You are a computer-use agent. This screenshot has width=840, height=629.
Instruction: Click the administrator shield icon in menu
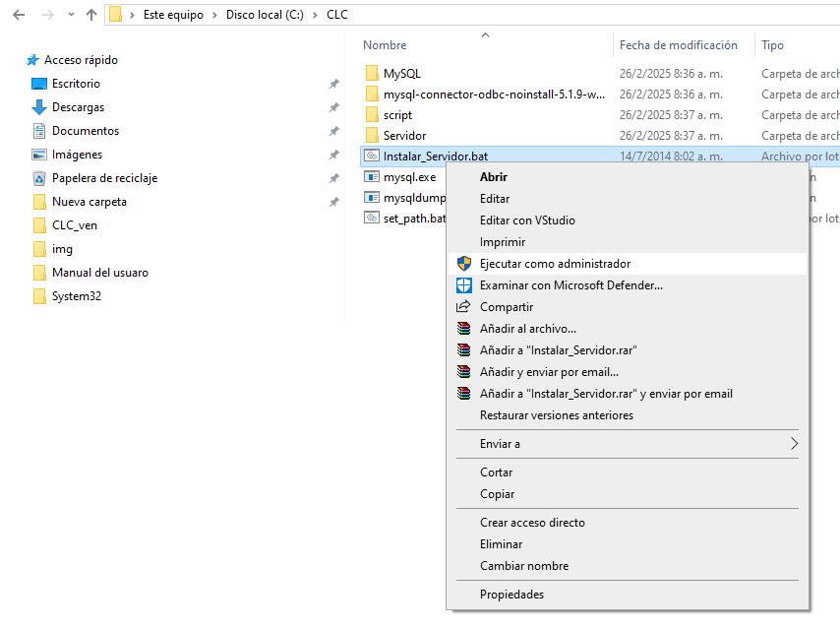[463, 264]
